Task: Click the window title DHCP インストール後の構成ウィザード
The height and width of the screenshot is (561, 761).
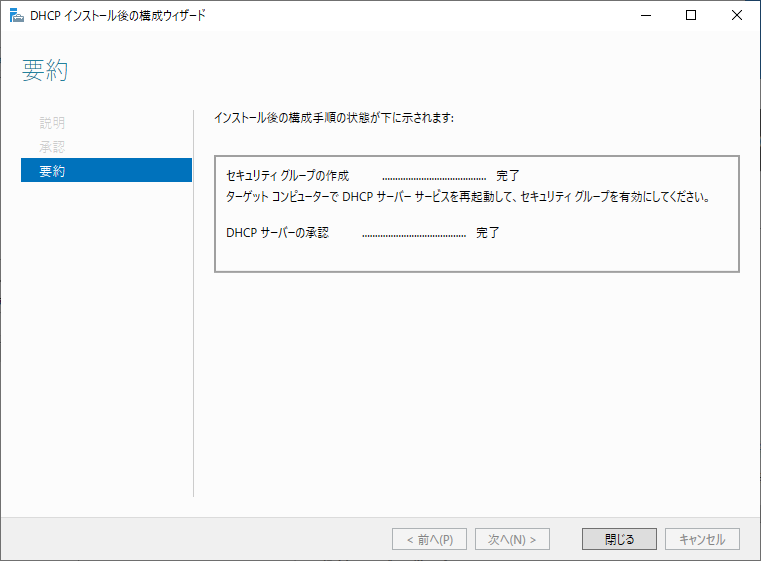Action: (118, 16)
